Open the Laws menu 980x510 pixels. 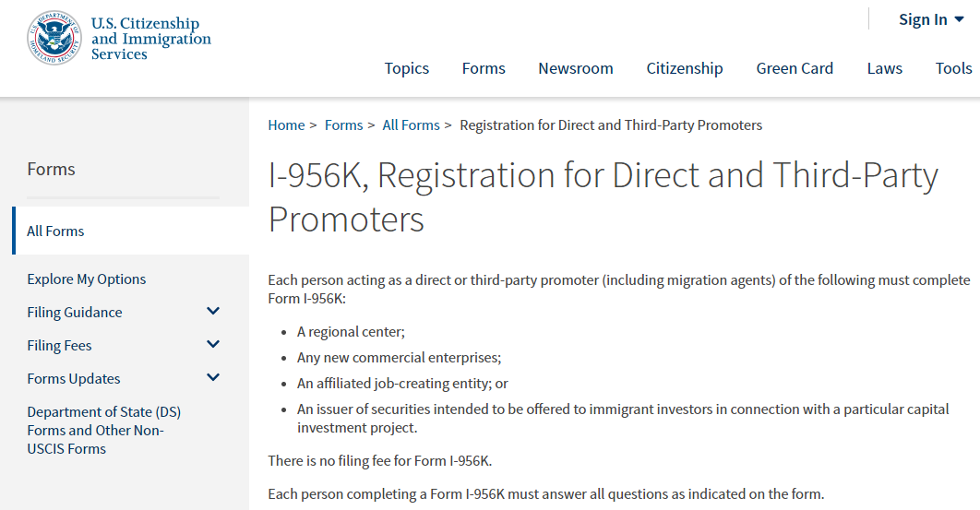click(x=884, y=68)
